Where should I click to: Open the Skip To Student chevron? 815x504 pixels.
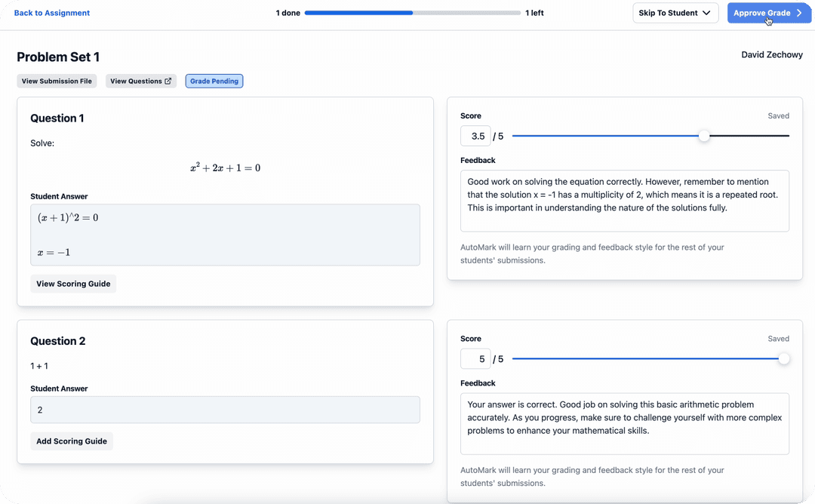708,13
